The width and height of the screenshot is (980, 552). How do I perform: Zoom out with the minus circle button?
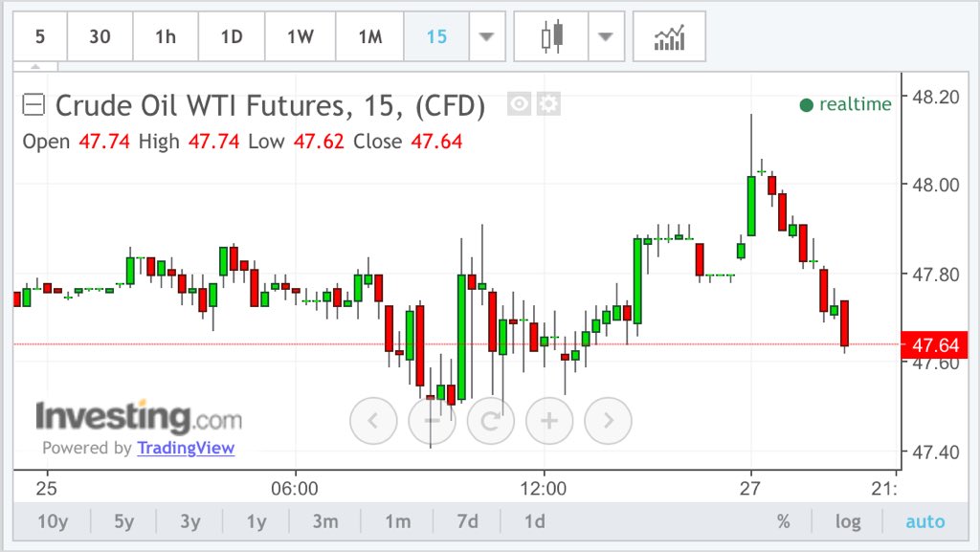click(x=432, y=421)
